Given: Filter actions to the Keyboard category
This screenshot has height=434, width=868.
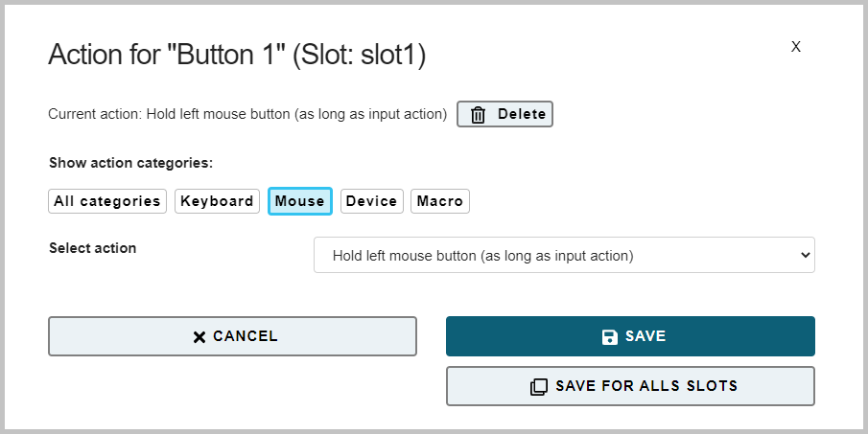Looking at the screenshot, I should pos(217,201).
